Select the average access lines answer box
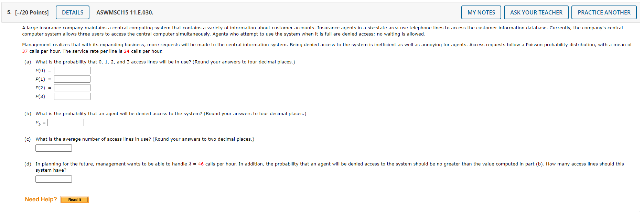The image size is (644, 212). pos(53,148)
